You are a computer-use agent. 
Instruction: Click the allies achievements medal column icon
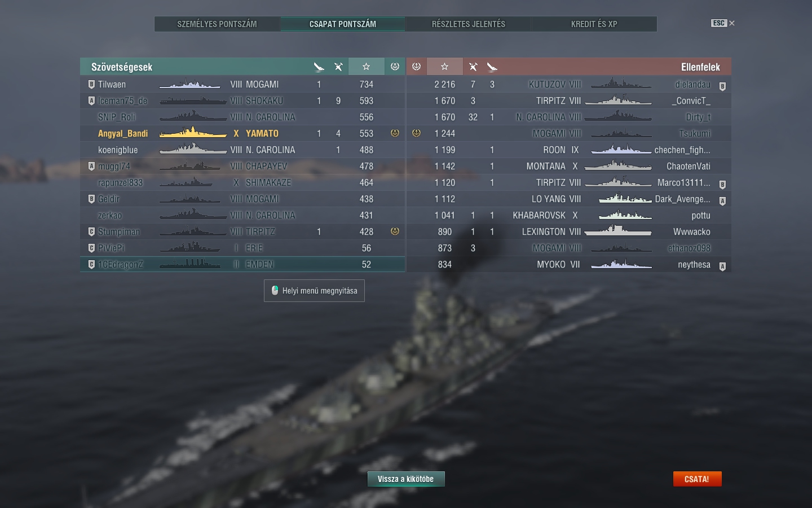(395, 67)
